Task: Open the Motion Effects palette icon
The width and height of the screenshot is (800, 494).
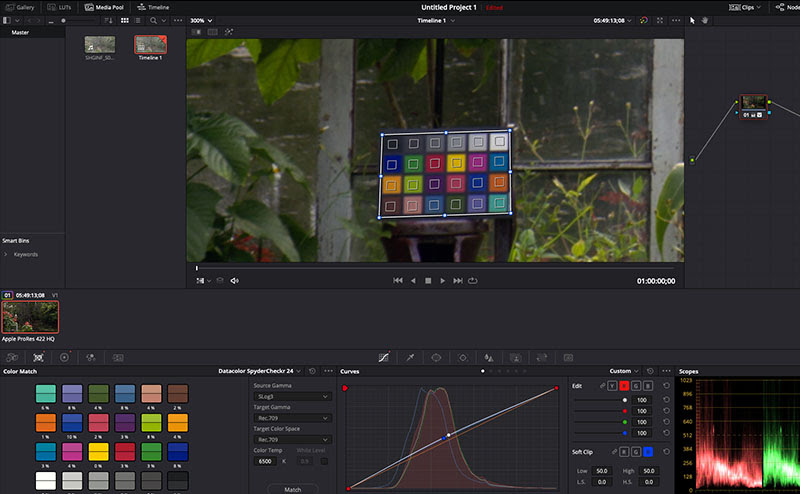Action: pos(118,358)
